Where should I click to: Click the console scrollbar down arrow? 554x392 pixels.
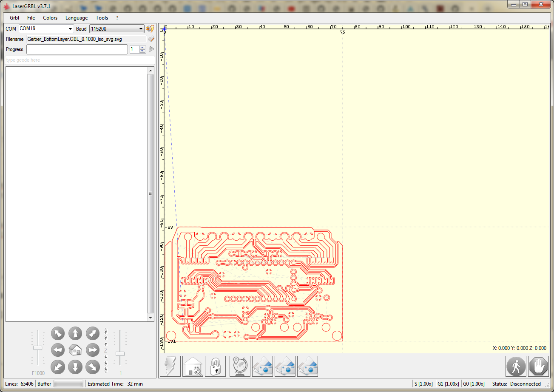(x=150, y=318)
